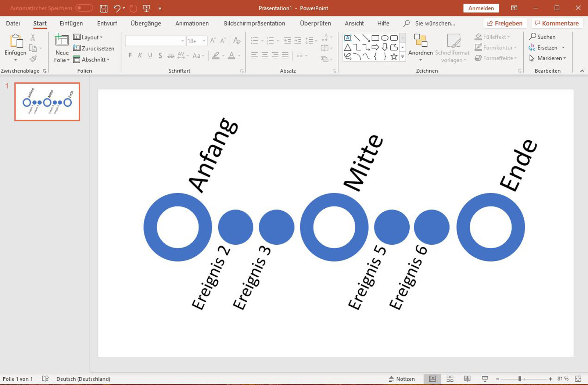
Task: Open the font size dropdown
Action: coord(204,41)
